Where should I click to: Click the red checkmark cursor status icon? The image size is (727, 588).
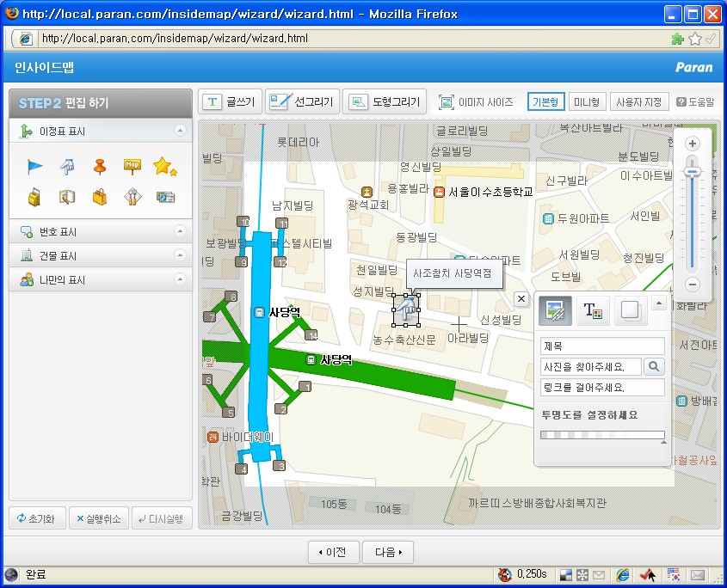(648, 575)
